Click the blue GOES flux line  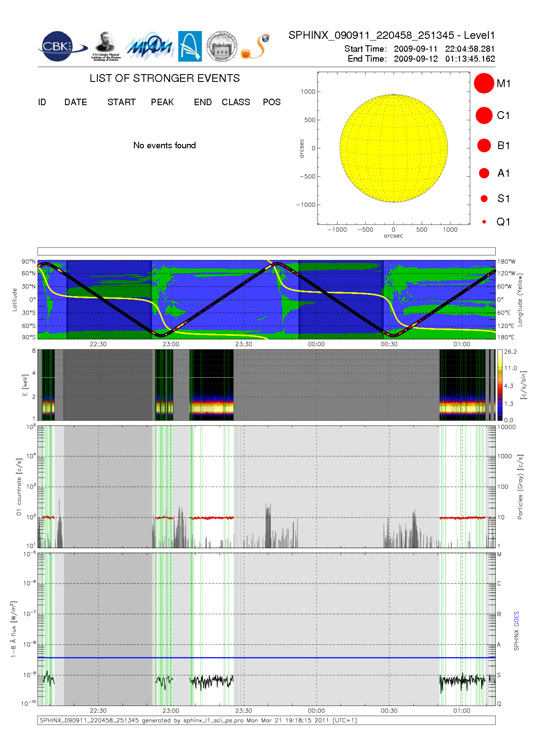tap(267, 658)
